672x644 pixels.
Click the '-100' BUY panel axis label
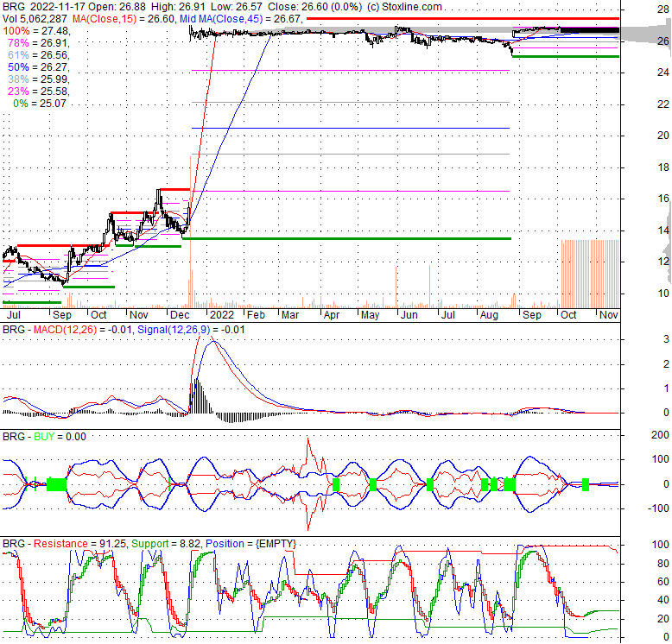[x=658, y=508]
